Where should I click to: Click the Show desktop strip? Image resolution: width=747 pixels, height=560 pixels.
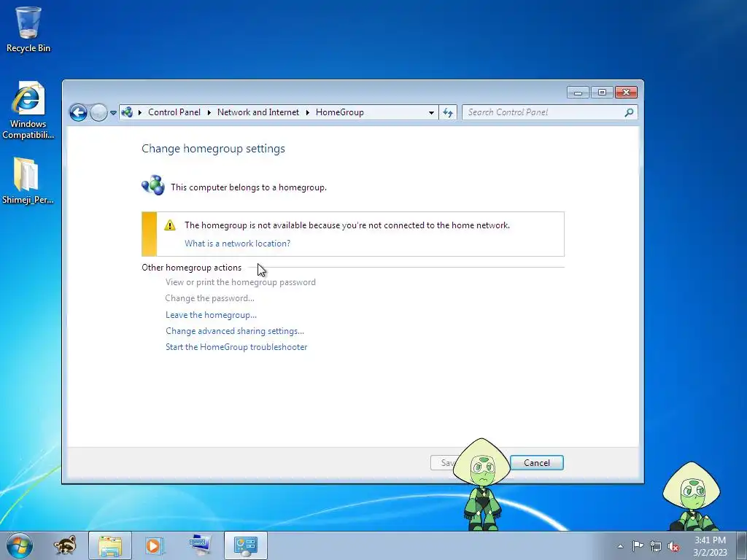point(742,545)
